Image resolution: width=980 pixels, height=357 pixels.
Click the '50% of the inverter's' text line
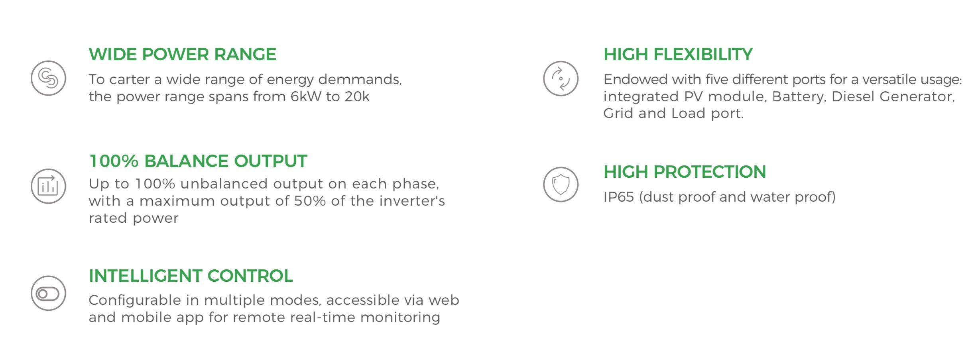(267, 201)
